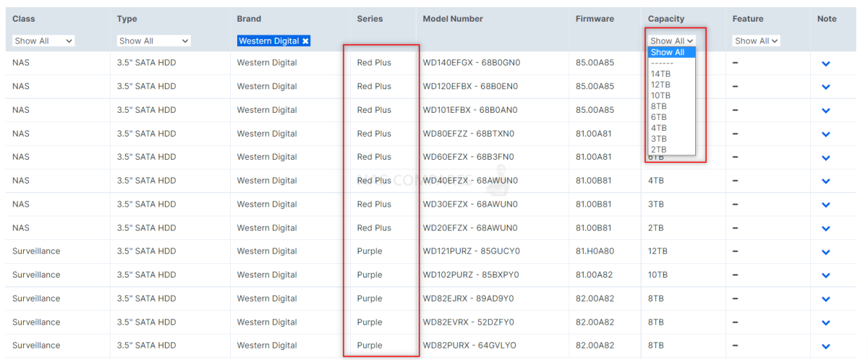The width and height of the screenshot is (868, 360).
Task: Expand note chevron for WD82EJRX row
Action: [x=826, y=299]
